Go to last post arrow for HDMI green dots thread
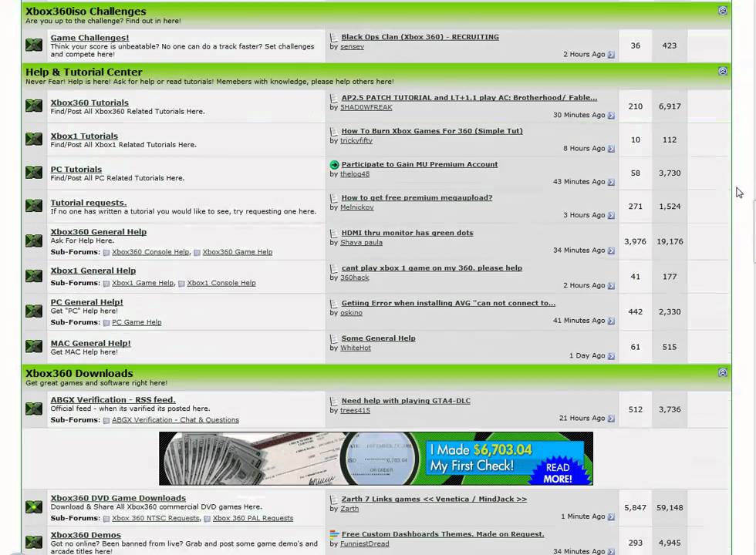This screenshot has width=756, height=555. (x=611, y=251)
